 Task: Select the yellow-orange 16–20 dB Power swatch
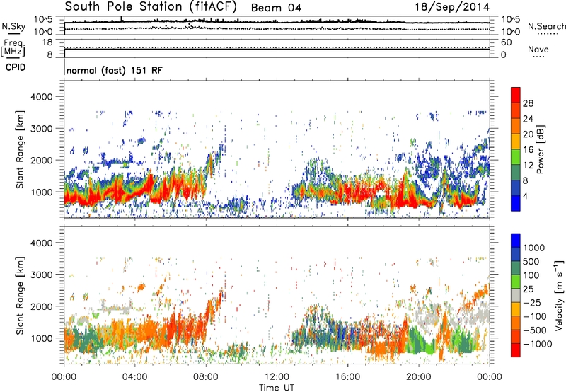(x=516, y=141)
